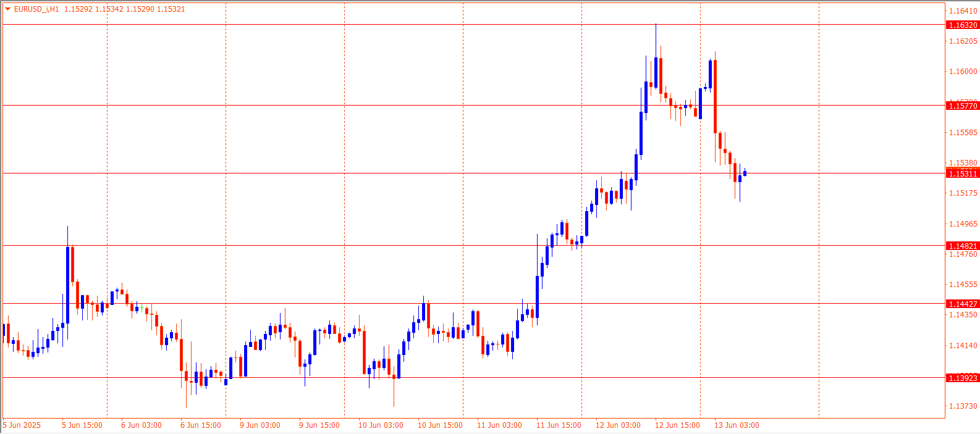Click the 12 Jun 03:00 time label
Viewport: 980px width, 434px height.
tap(618, 425)
